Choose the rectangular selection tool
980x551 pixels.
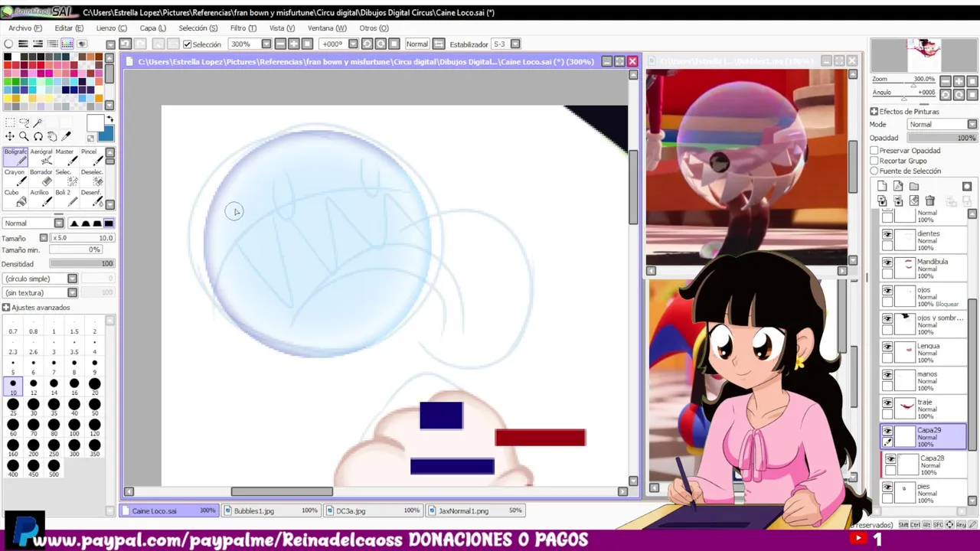click(9, 123)
